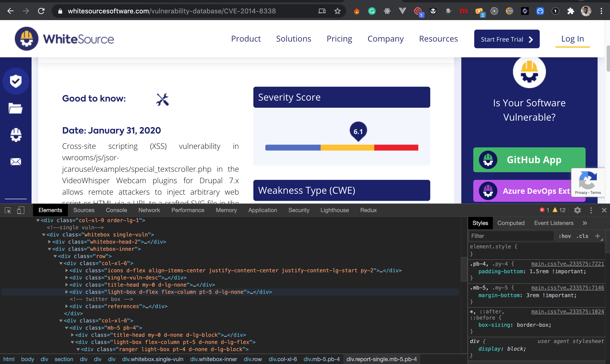
Task: Open the Grammarly extension icon
Action: coord(372,11)
